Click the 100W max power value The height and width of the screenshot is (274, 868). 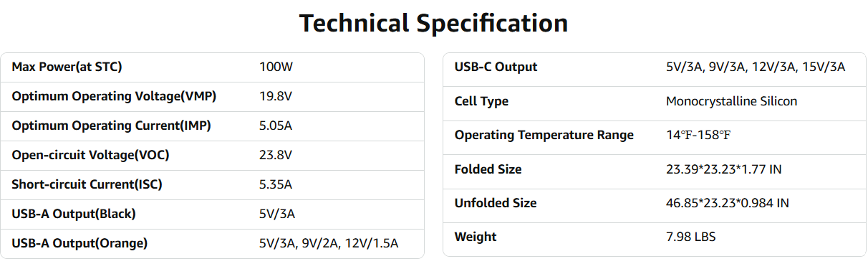tap(276, 67)
